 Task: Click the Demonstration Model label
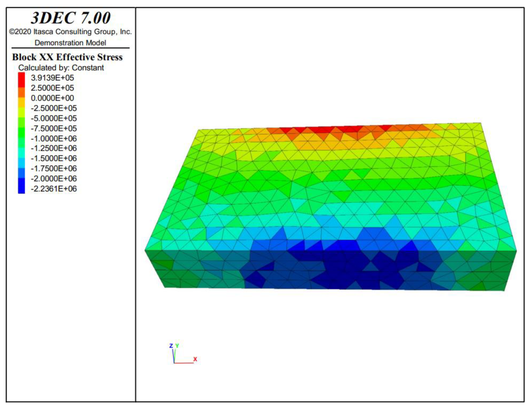[x=70, y=43]
